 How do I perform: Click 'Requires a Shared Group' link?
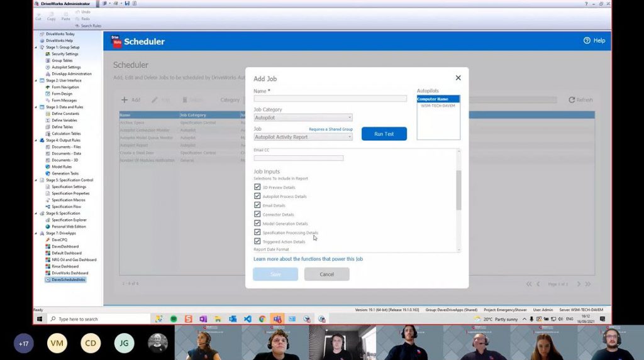click(x=331, y=129)
